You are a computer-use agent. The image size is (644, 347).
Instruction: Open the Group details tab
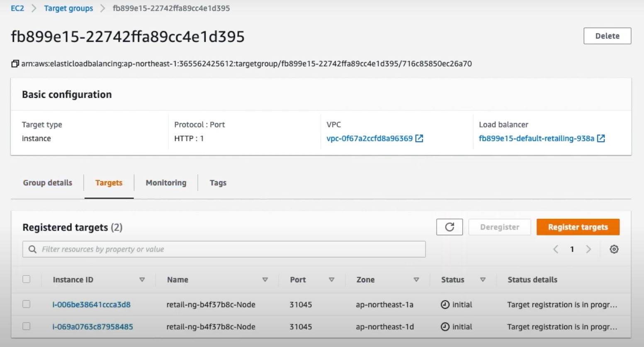click(48, 183)
